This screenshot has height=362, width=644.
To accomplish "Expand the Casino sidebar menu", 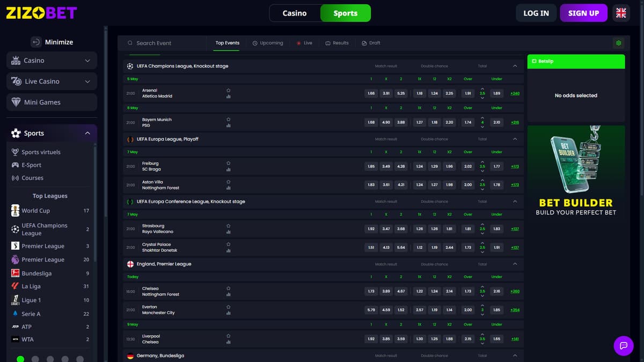I will [52, 61].
